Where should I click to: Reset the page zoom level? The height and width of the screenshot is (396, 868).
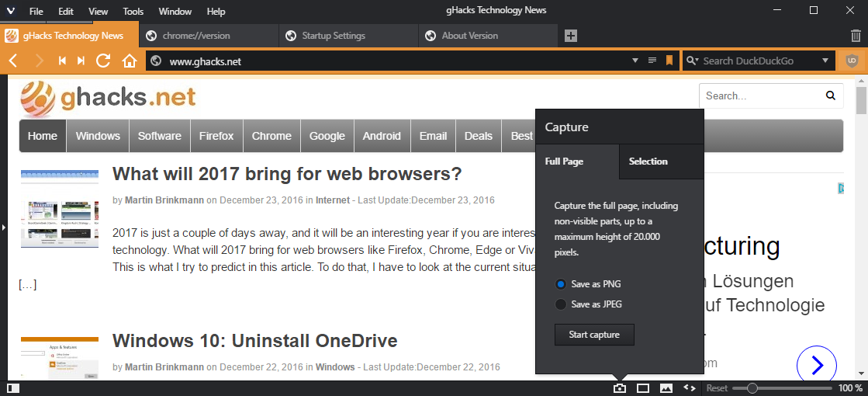[x=716, y=388]
